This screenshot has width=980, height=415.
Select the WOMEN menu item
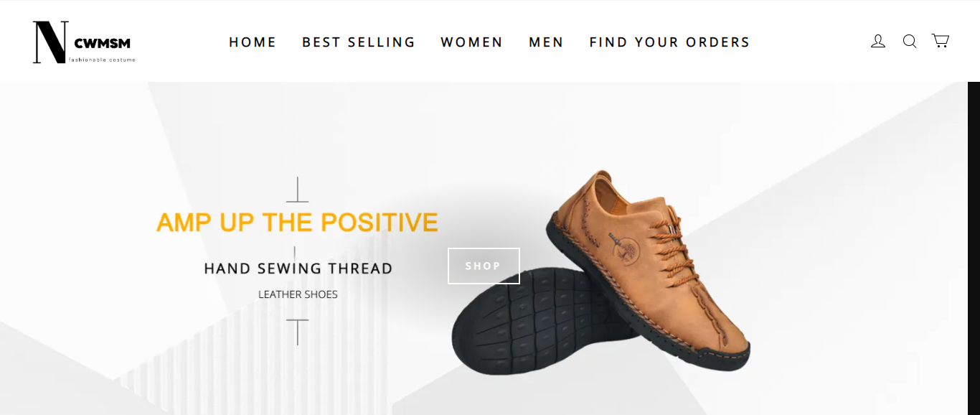tap(472, 42)
